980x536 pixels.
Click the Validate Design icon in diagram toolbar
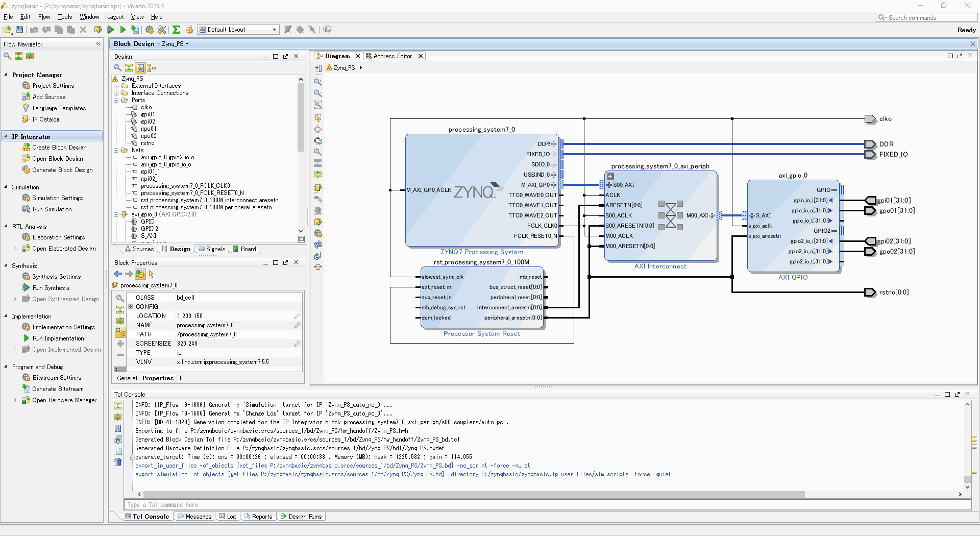[x=317, y=222]
